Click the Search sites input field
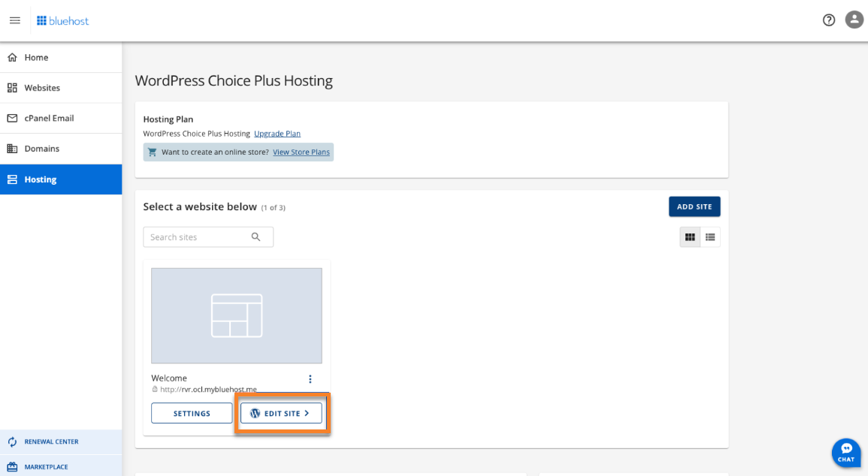This screenshot has height=476, width=868. (x=208, y=236)
